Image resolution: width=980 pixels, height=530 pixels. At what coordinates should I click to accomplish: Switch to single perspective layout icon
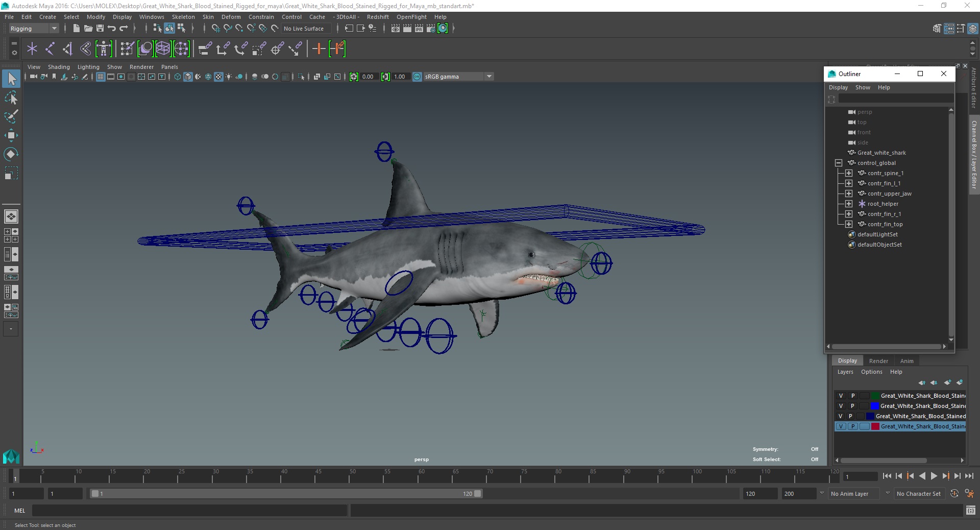click(x=11, y=216)
